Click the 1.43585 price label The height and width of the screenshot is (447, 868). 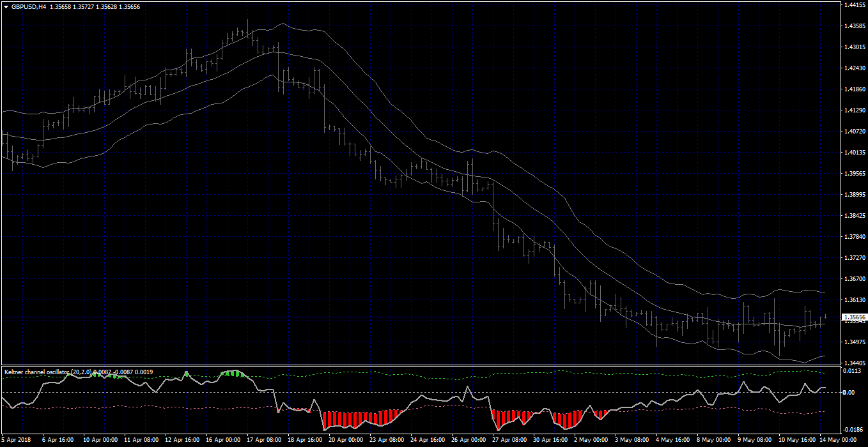tap(854, 26)
